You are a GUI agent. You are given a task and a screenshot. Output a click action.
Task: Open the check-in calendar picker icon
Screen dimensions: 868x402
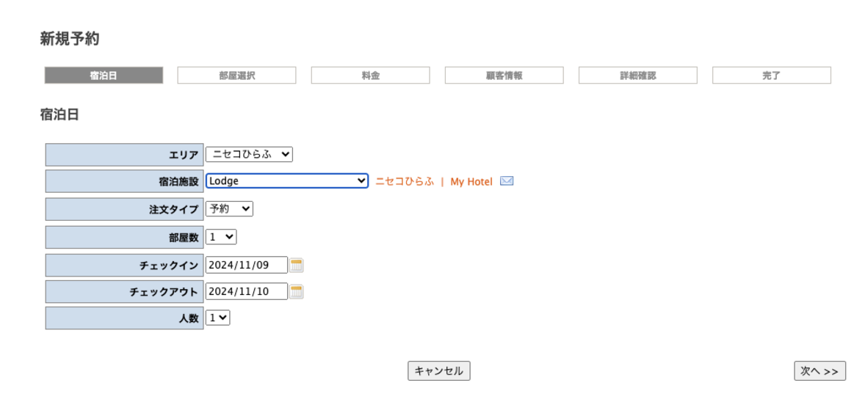297,265
